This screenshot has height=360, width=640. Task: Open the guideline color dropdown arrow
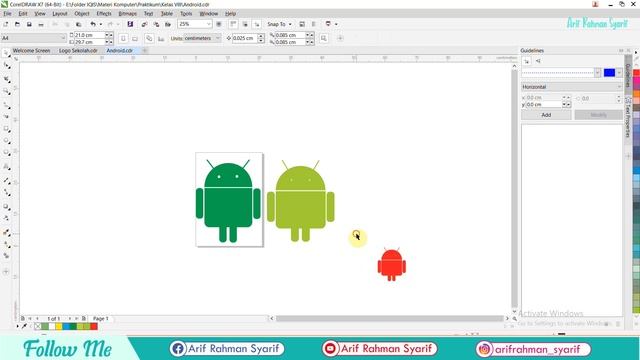619,73
